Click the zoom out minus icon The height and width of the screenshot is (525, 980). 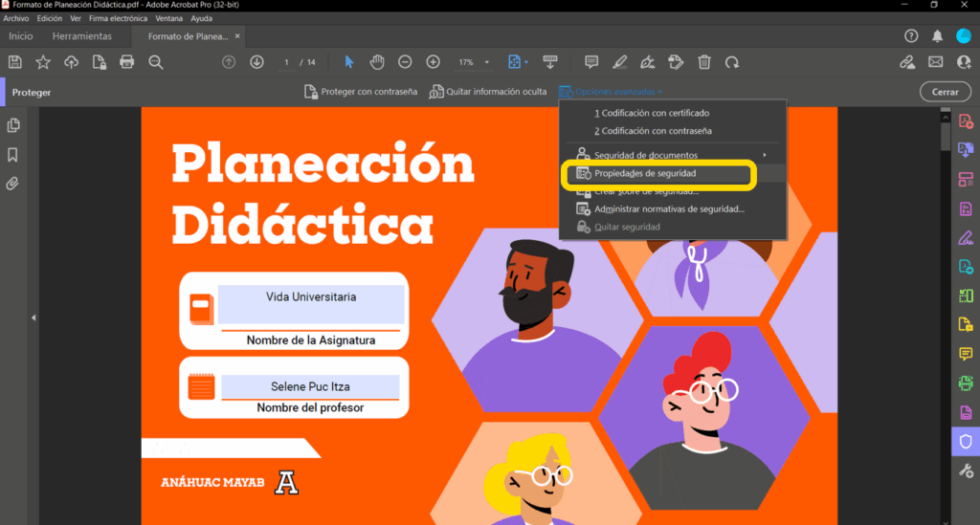point(405,62)
